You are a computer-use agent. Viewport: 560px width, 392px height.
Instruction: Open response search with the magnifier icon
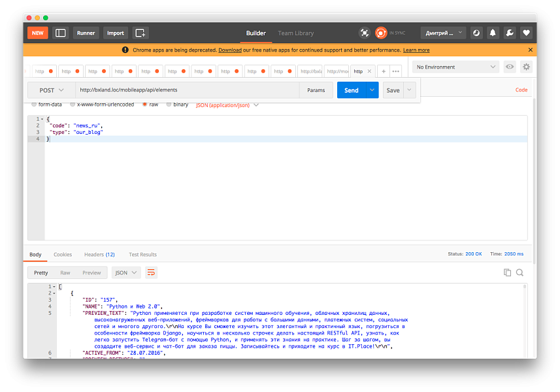tap(520, 272)
